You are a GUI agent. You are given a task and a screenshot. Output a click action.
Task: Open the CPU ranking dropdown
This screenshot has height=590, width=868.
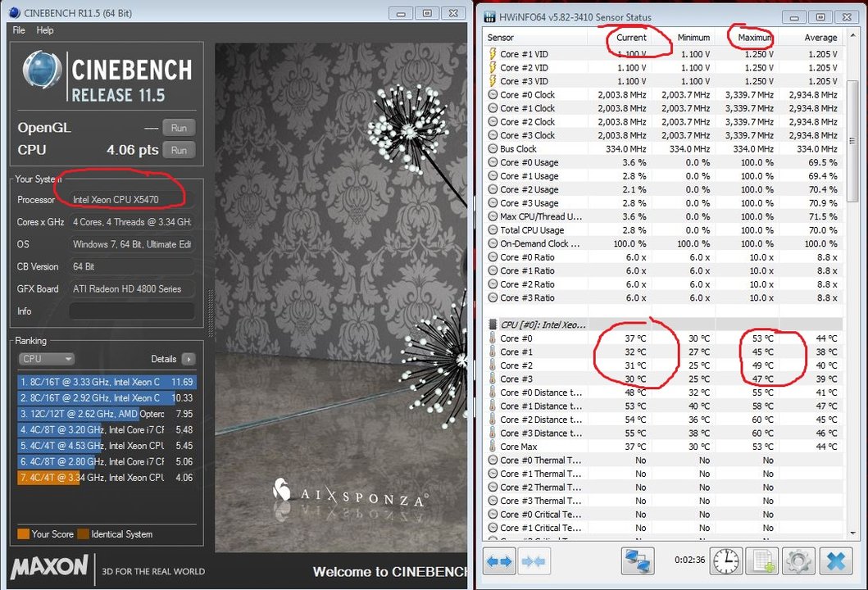click(47, 359)
